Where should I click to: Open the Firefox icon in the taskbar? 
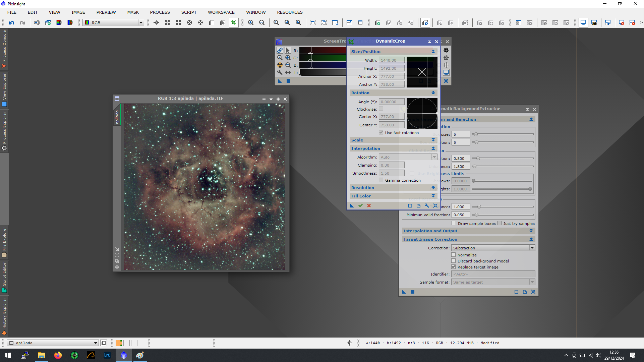(58, 355)
